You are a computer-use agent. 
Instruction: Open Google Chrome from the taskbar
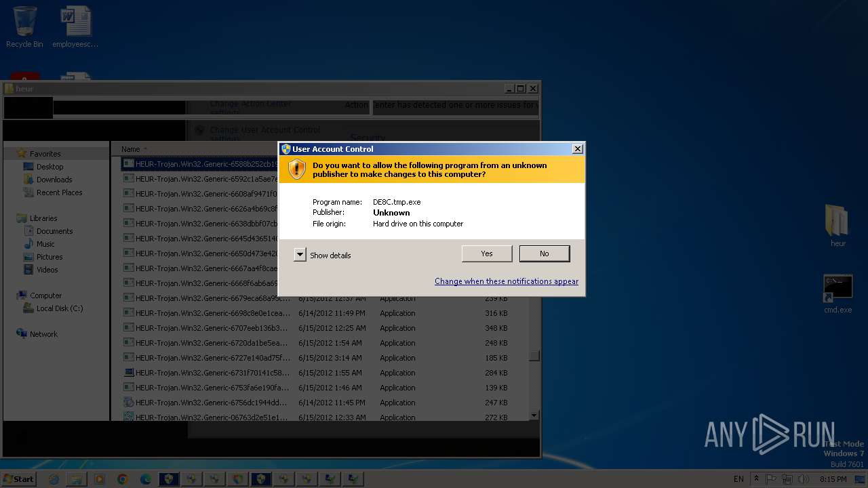(123, 479)
